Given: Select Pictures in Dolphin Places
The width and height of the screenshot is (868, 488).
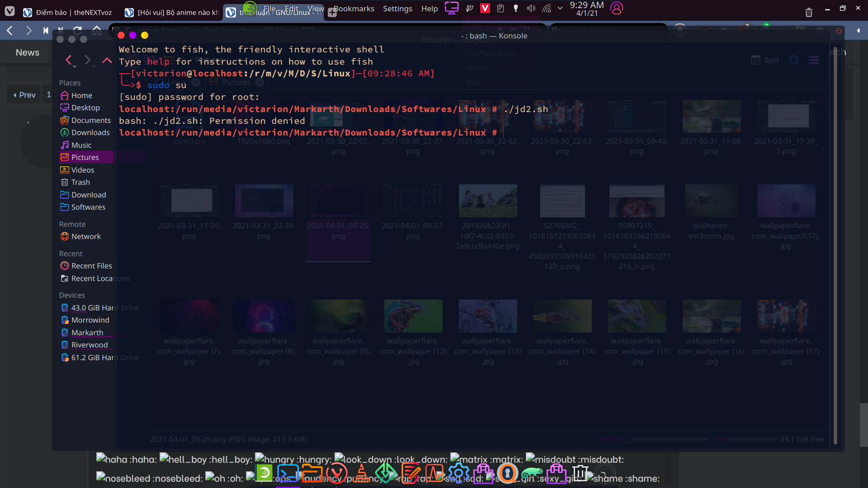Looking at the screenshot, I should tap(86, 157).
